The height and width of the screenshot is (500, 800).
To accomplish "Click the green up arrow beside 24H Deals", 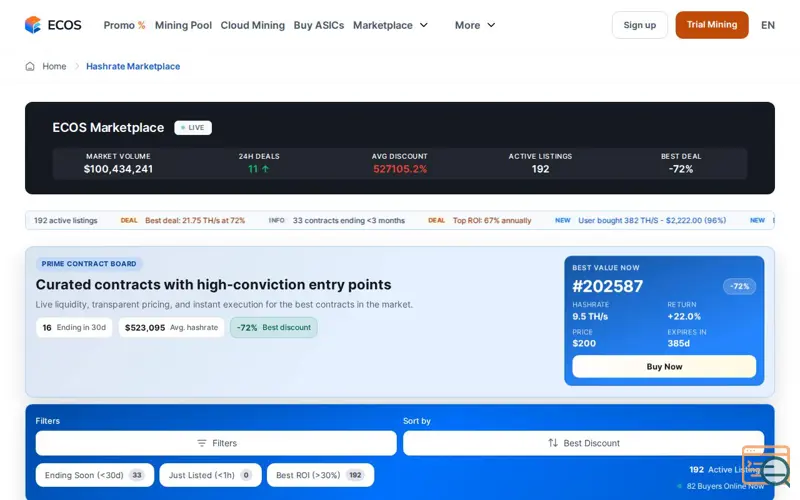I will tap(265, 169).
